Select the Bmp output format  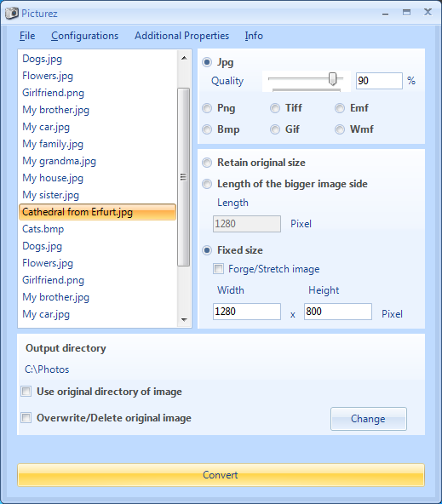click(x=207, y=129)
